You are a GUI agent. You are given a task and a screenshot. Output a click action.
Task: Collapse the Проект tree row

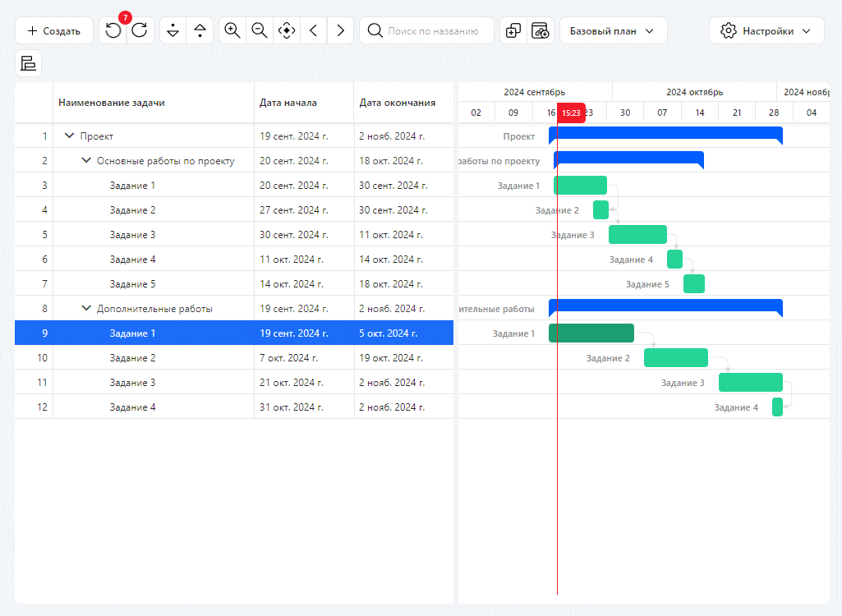pos(69,136)
